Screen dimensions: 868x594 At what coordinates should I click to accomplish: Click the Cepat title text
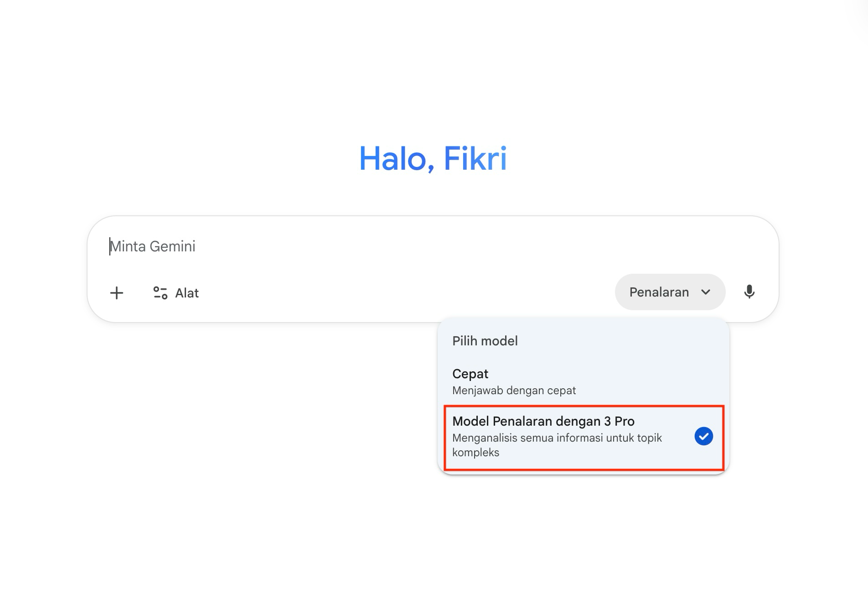470,374
